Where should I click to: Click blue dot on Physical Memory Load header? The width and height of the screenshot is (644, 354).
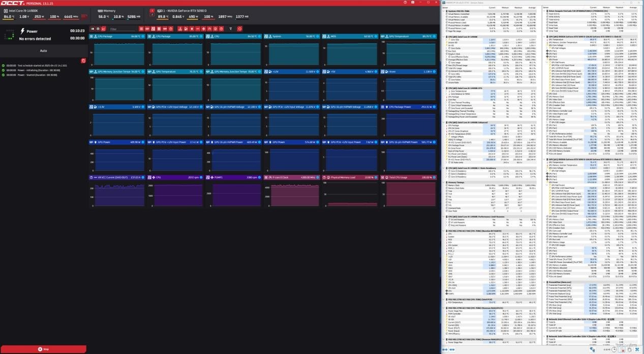(x=376, y=178)
